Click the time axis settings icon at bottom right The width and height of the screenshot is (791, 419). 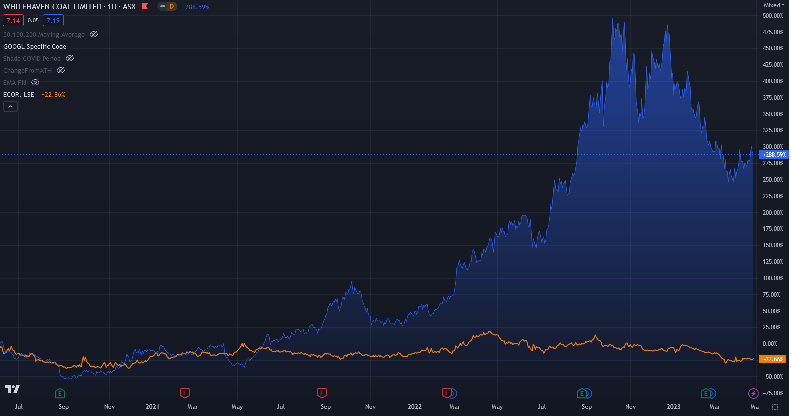(x=775, y=406)
